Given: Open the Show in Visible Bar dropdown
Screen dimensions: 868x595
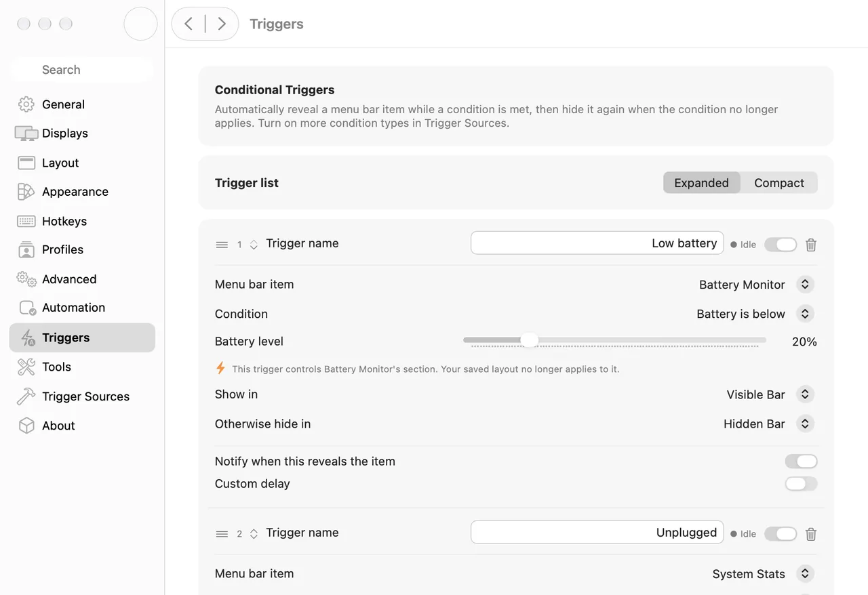Looking at the screenshot, I should [x=805, y=394].
